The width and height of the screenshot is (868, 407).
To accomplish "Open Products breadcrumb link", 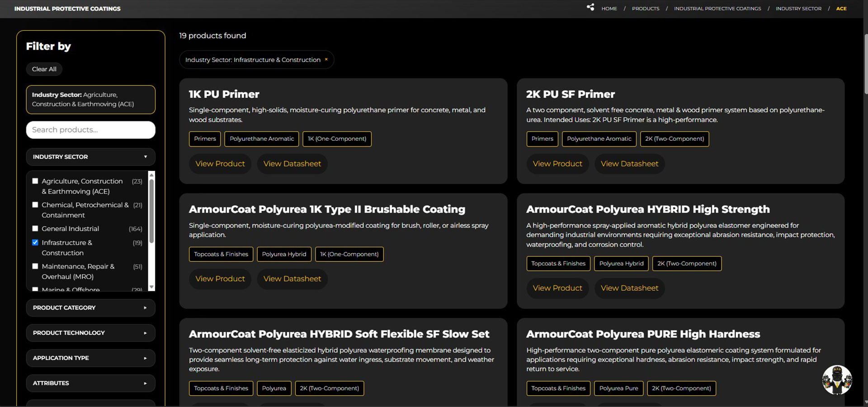I will (646, 9).
